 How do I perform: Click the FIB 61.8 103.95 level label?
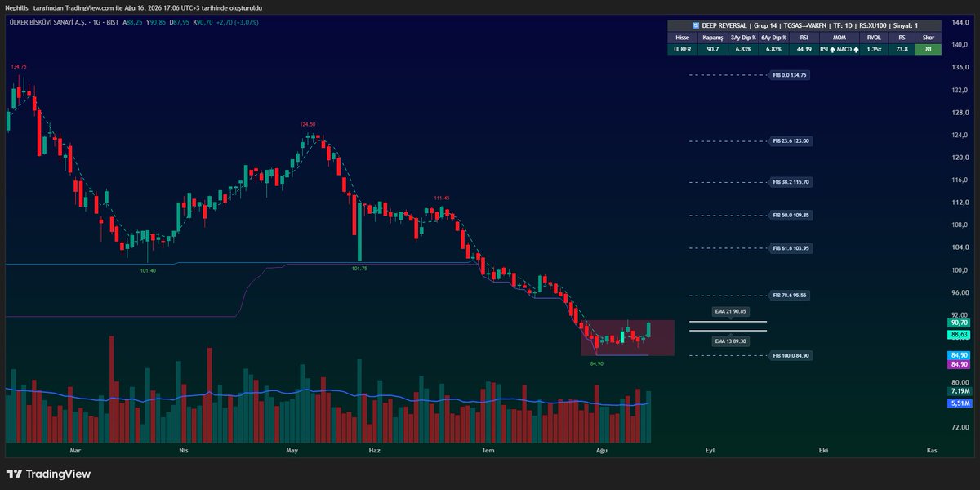click(791, 248)
